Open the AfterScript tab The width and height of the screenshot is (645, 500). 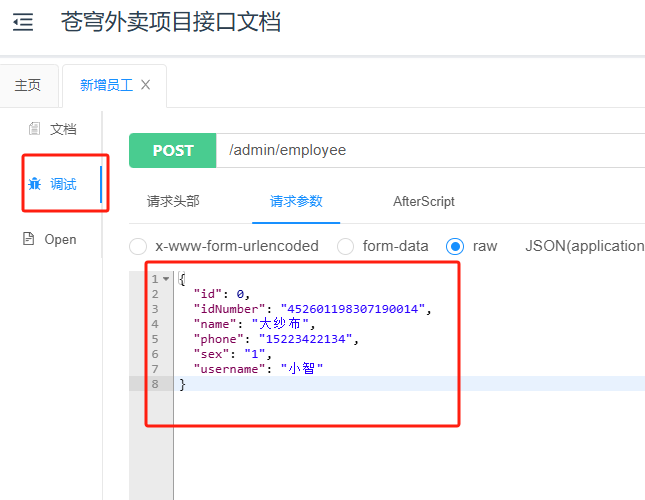coord(424,201)
